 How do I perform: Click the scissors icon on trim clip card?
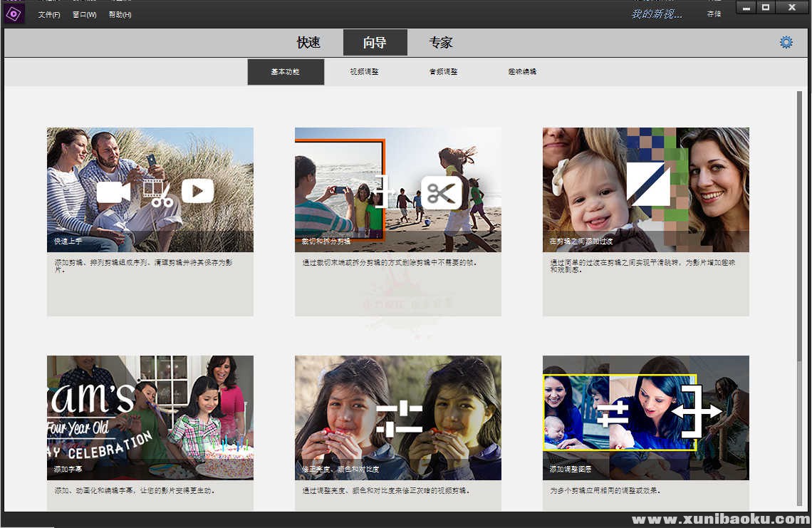442,192
